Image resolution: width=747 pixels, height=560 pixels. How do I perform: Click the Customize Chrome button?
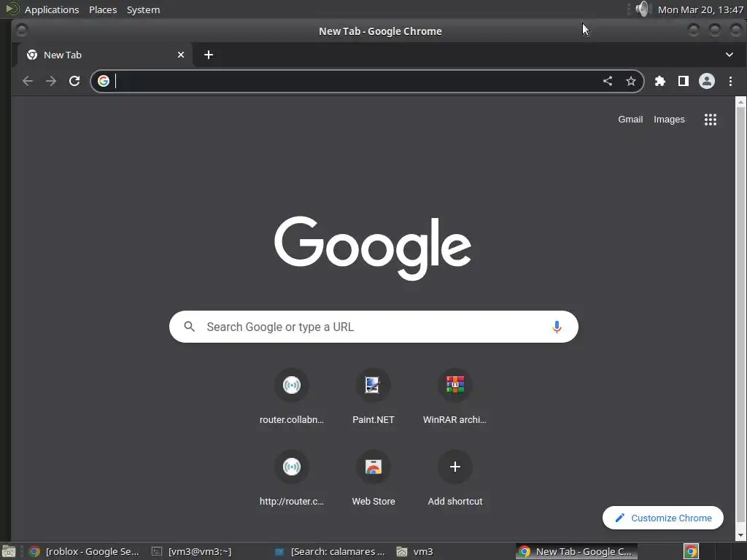[x=662, y=518]
